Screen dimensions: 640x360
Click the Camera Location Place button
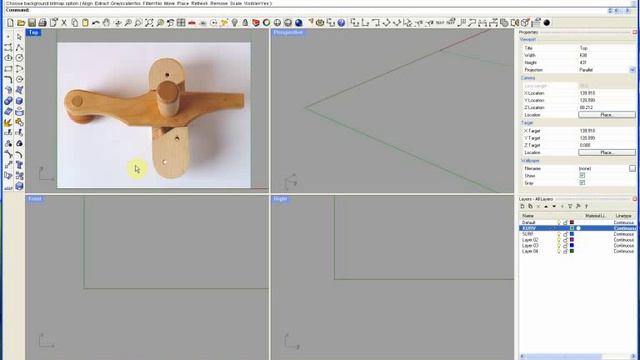click(607, 115)
